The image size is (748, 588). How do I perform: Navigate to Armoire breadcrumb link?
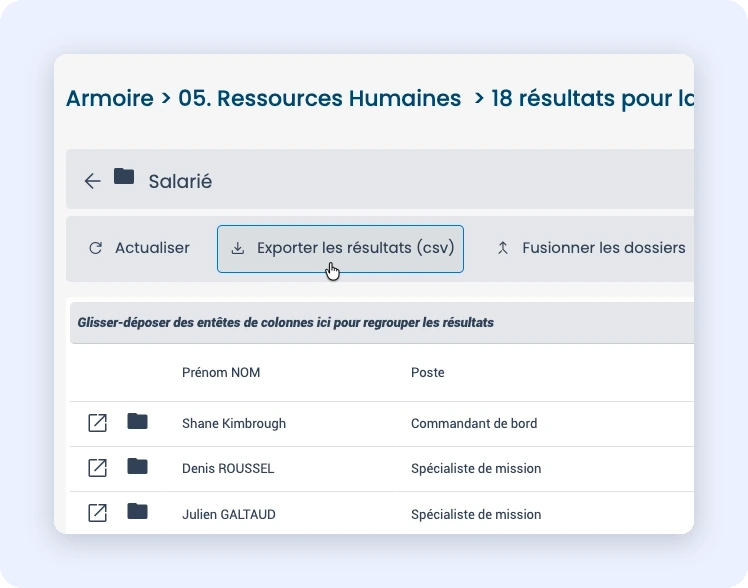pos(110,98)
